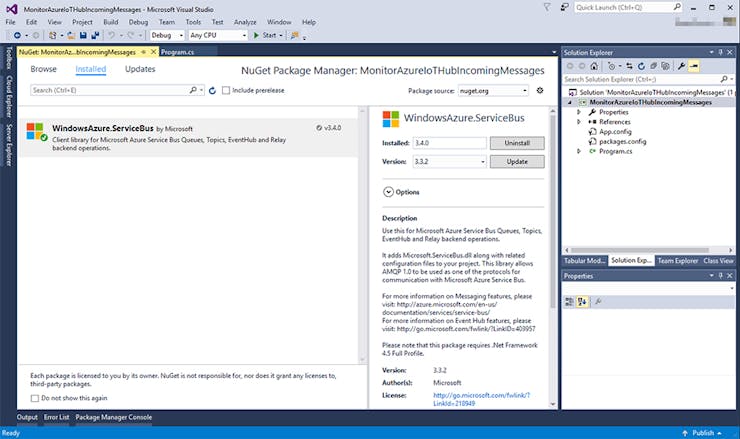Open the License go.microsoft.com link

[481, 399]
